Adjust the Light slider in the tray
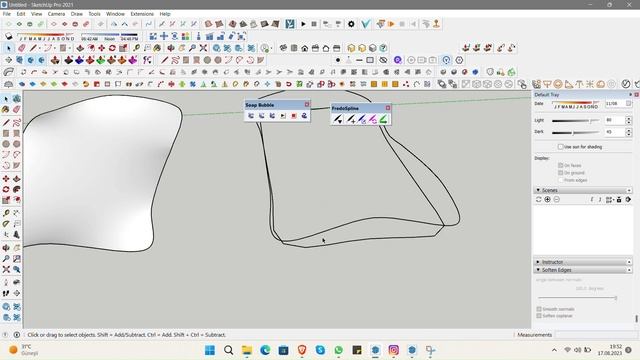The image size is (640, 360). pos(576,121)
